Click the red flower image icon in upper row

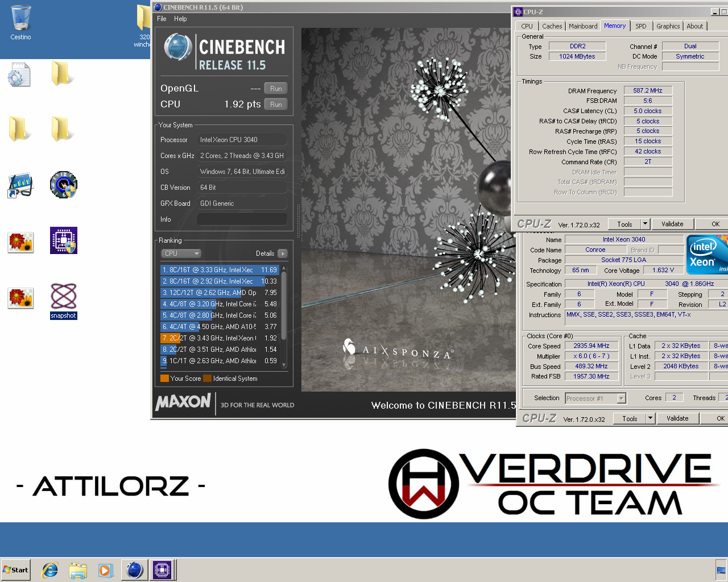(20, 243)
